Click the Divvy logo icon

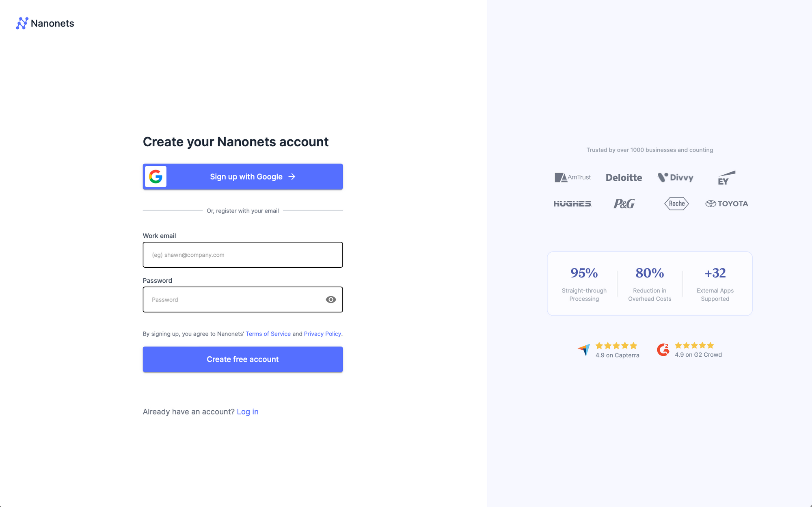coord(674,178)
